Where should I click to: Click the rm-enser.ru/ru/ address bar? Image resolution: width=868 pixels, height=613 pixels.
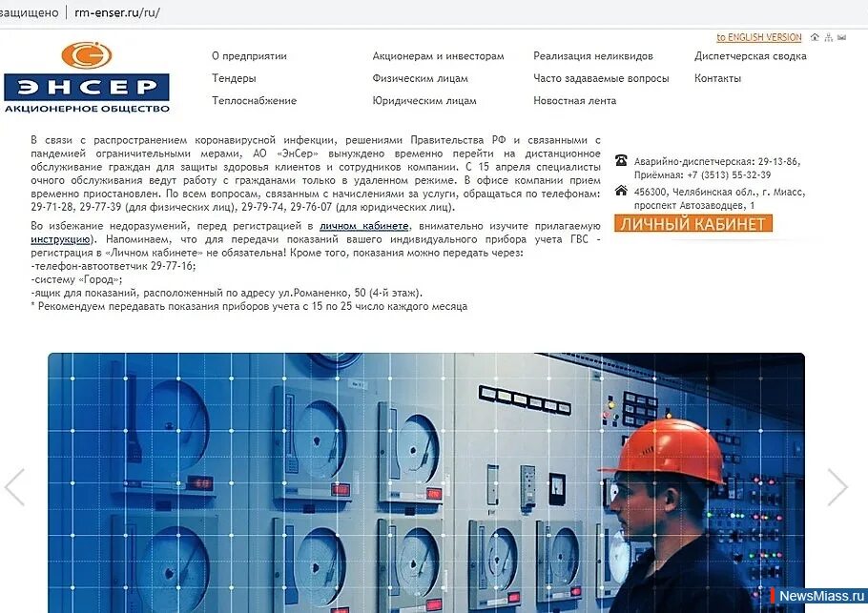tap(117, 12)
